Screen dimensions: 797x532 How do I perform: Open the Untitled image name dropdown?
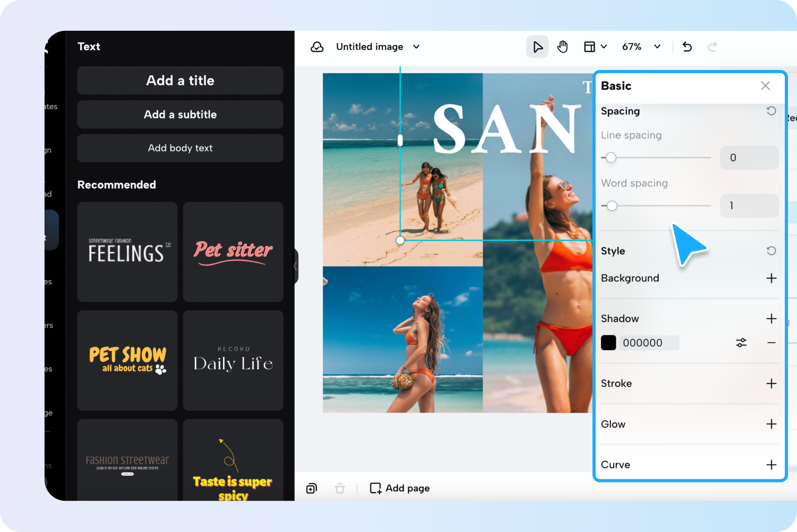coord(417,47)
